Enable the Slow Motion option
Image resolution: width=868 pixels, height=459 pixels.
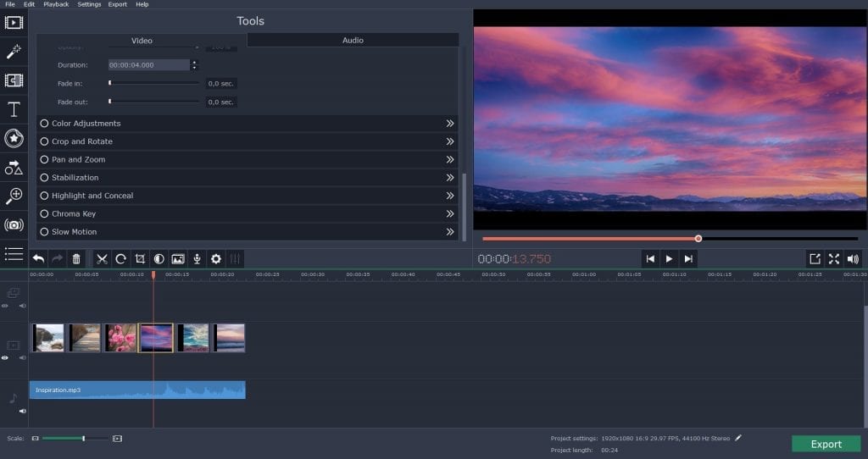coord(44,232)
